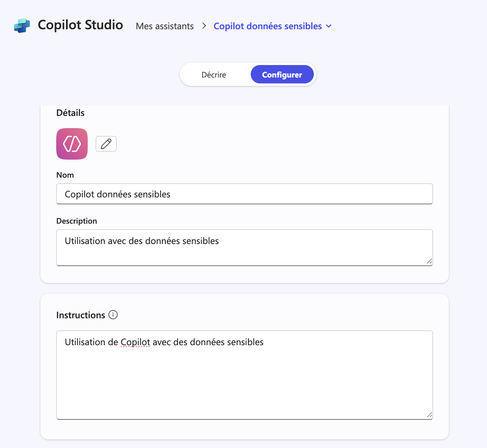Image resolution: width=487 pixels, height=448 pixels.
Task: Click the Détails section heading
Action: [x=70, y=113]
